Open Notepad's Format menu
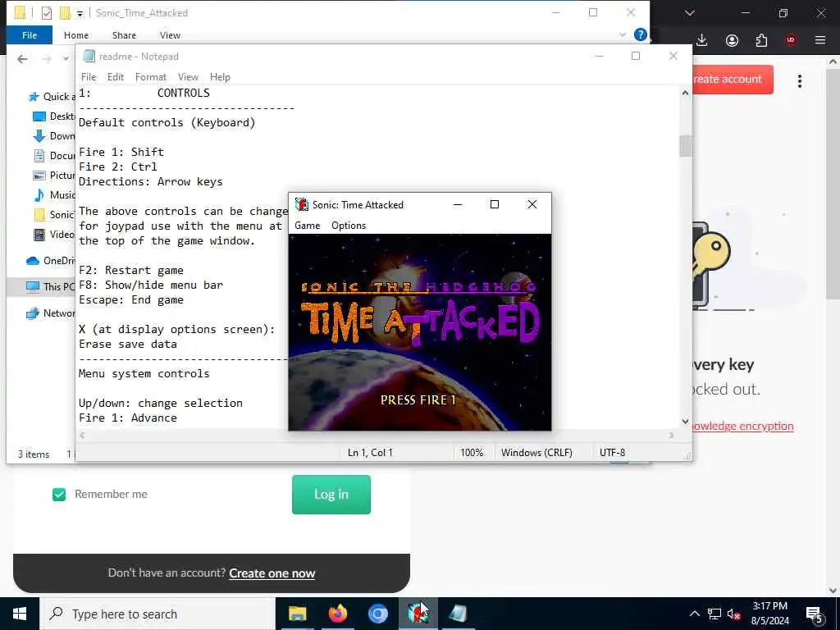 click(x=151, y=77)
